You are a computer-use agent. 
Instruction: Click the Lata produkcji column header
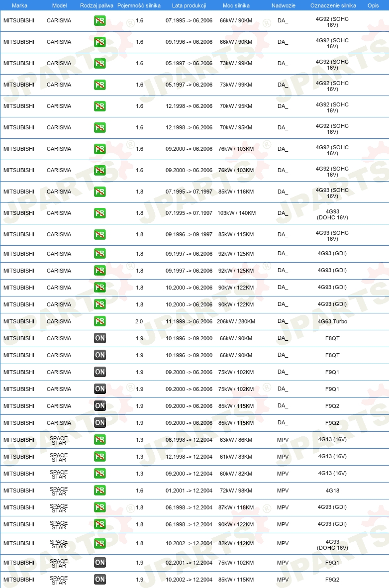pos(189,5)
